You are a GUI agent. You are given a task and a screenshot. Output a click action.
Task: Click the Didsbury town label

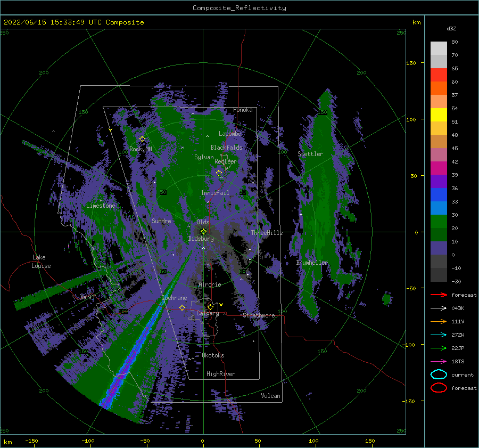pos(201,239)
